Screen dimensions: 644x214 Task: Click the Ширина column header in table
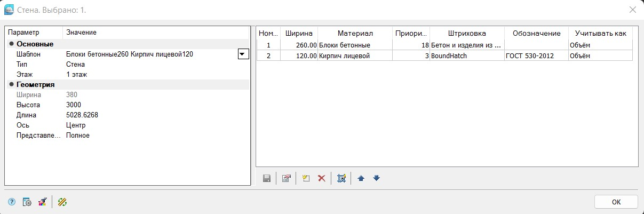coord(299,33)
